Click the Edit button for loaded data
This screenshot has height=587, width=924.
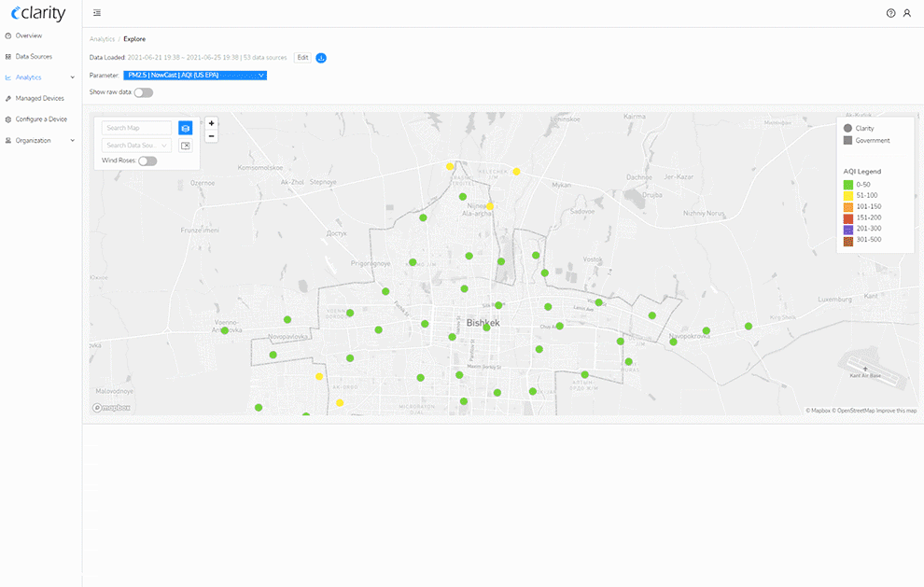pyautogui.click(x=302, y=57)
